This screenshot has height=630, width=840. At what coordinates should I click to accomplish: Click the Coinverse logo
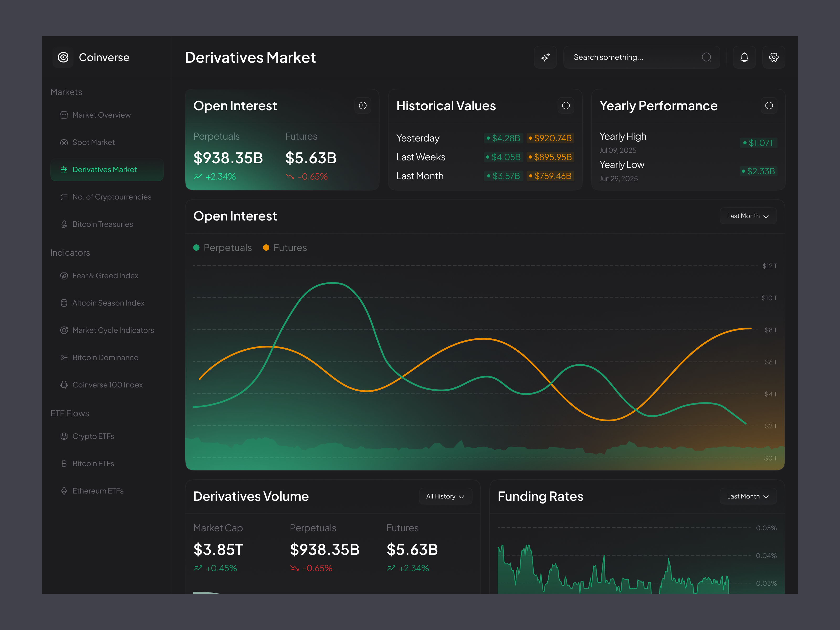(64, 57)
